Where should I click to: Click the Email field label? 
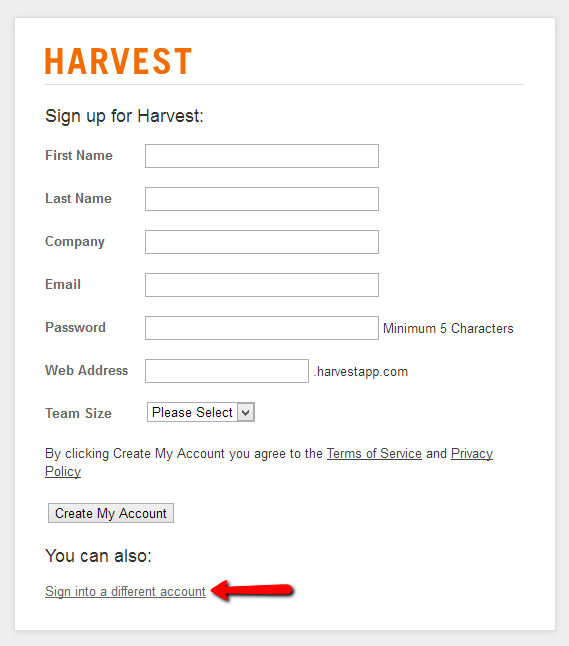point(63,284)
